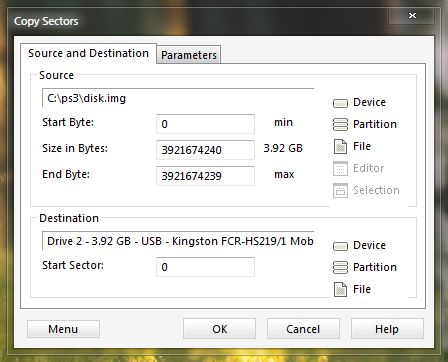Set start byte to min
Viewport: 448px width, 362px height.
pos(283,122)
